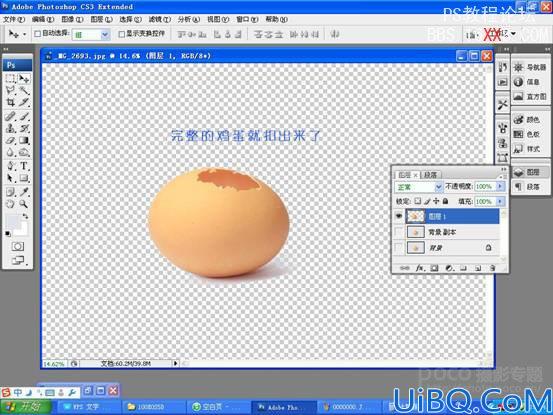Open the 文件 menu

(14, 19)
